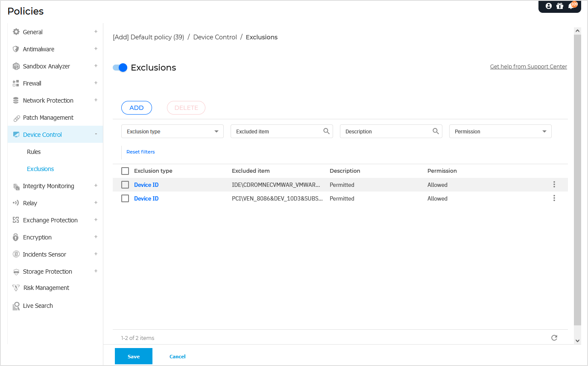The width and height of the screenshot is (588, 366).
Task: Click the grid refresh icon
Action: 554,337
